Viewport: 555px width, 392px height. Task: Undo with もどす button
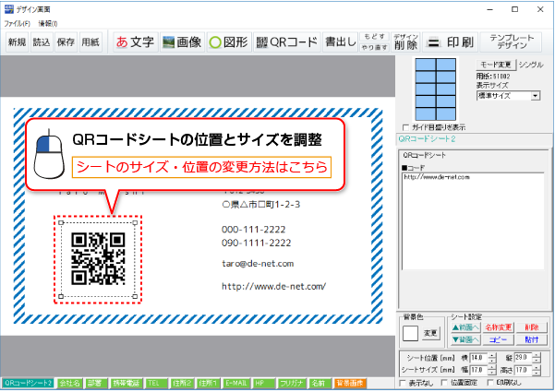[375, 37]
